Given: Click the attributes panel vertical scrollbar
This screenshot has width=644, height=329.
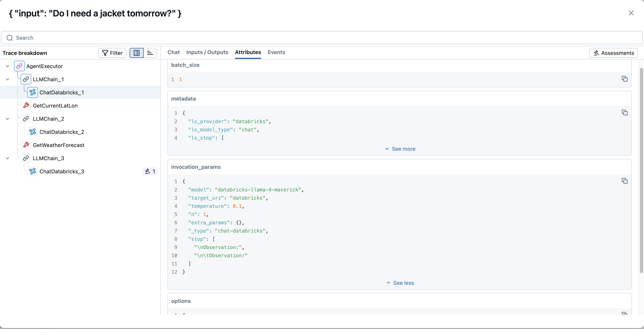Looking at the screenshot, I should point(641,170).
